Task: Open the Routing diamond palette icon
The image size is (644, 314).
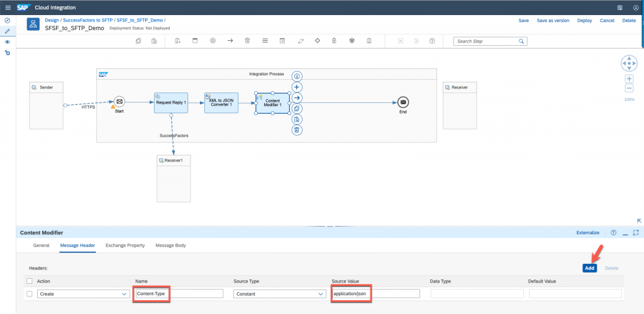Action: pos(317,41)
